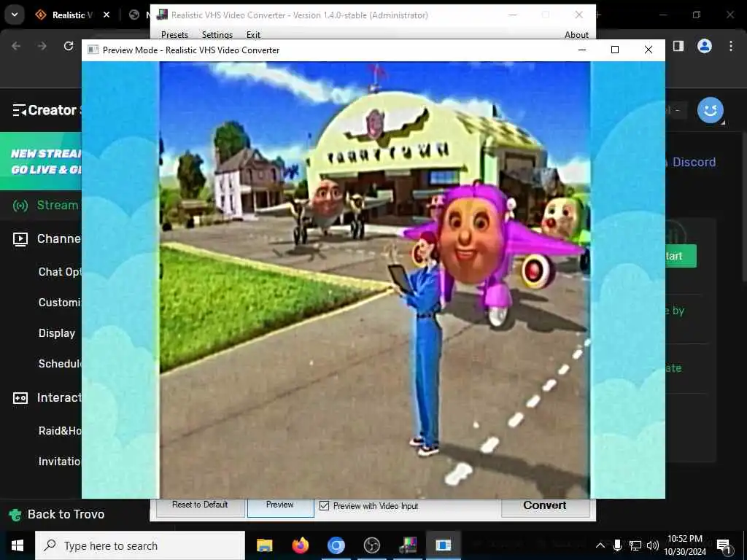Open the browser tab search dropdown arrow
This screenshot has width=747, height=560.
pos(15,15)
